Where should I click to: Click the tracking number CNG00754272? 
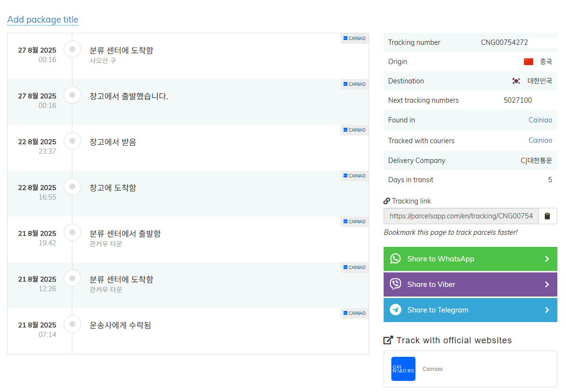click(504, 42)
